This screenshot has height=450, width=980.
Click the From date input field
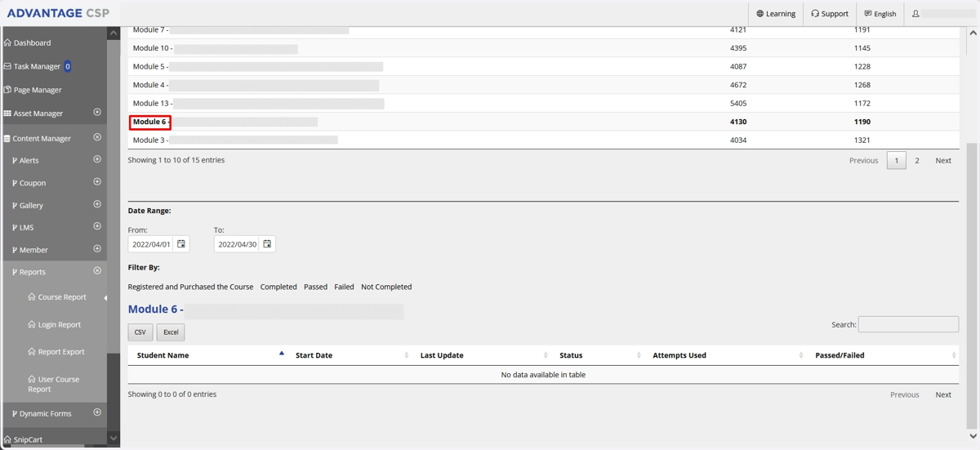point(152,244)
